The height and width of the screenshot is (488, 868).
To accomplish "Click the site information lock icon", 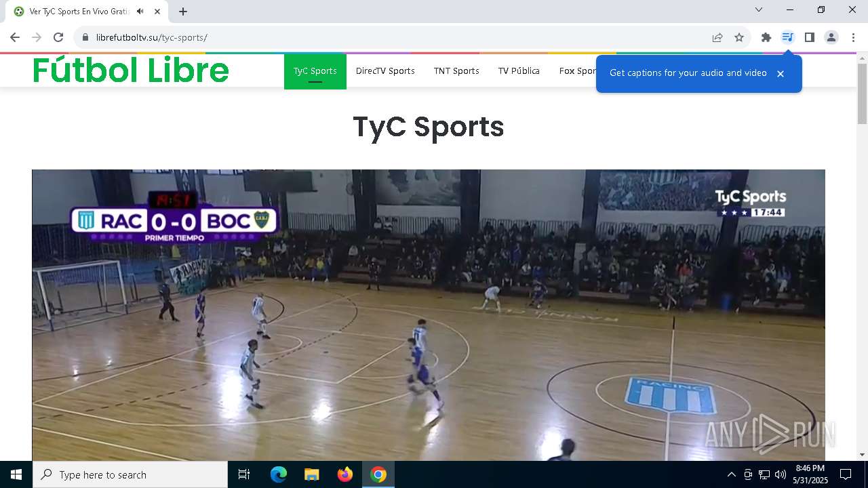I will click(85, 37).
